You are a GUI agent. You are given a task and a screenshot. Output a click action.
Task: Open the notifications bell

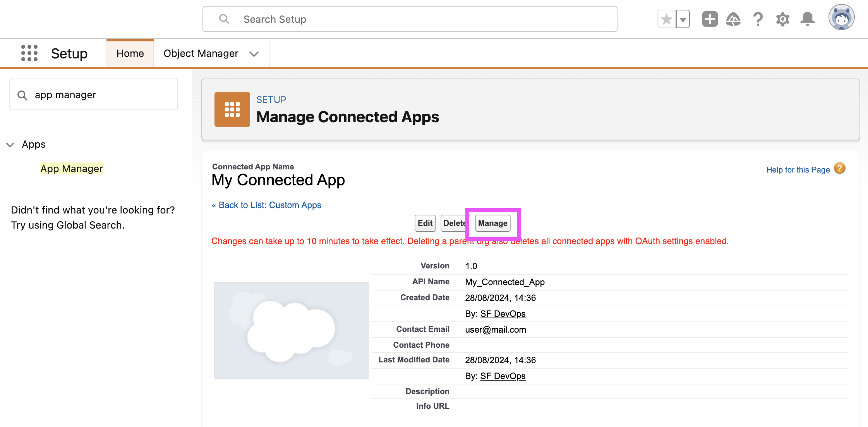point(807,19)
